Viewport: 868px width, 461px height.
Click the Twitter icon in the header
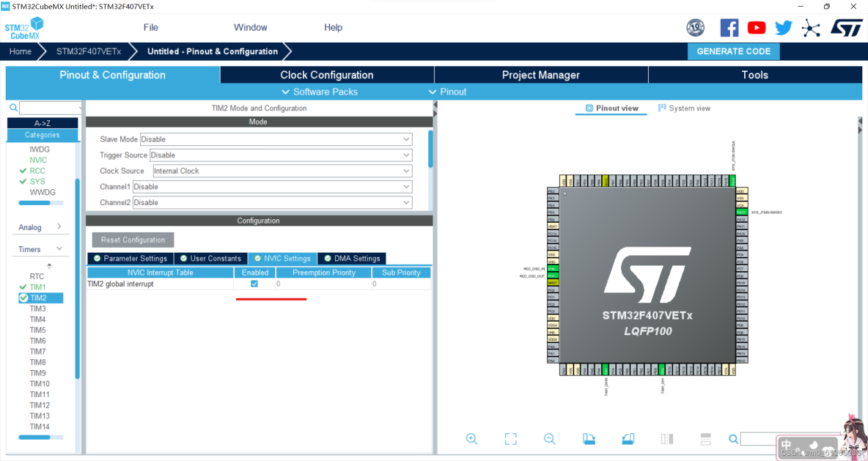click(783, 27)
